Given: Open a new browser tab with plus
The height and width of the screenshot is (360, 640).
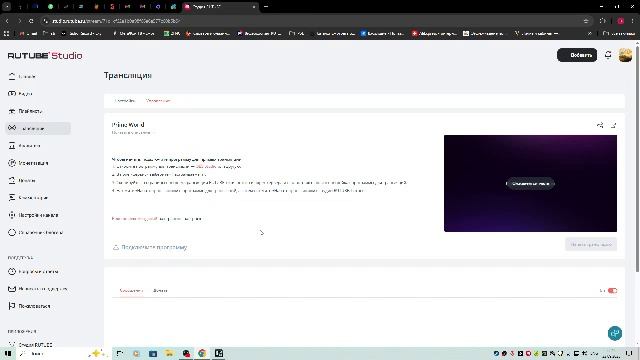Looking at the screenshot, I should (266, 7).
